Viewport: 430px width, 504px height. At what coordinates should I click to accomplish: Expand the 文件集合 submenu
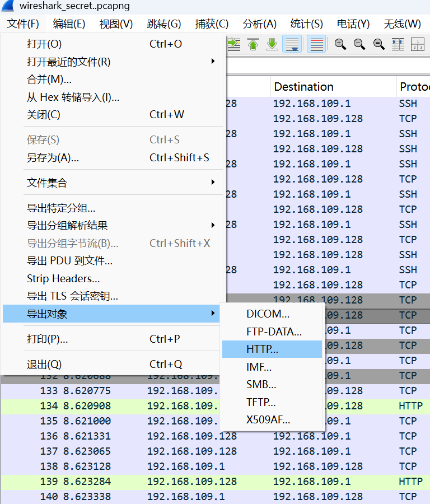(x=111, y=183)
